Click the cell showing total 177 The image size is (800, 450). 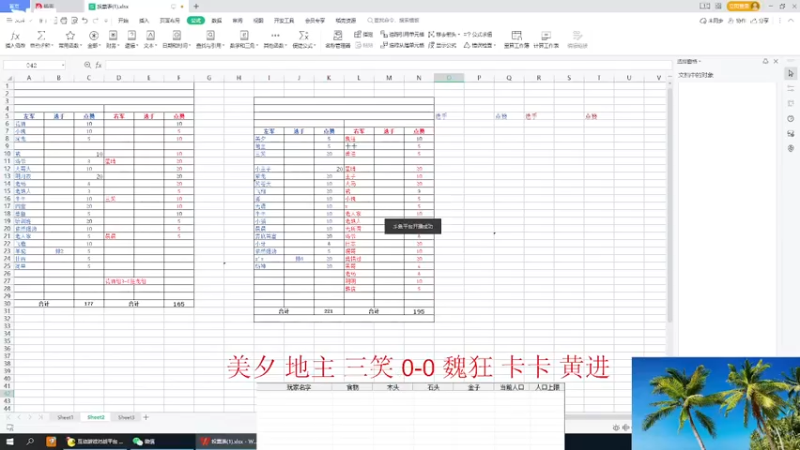(x=89, y=304)
